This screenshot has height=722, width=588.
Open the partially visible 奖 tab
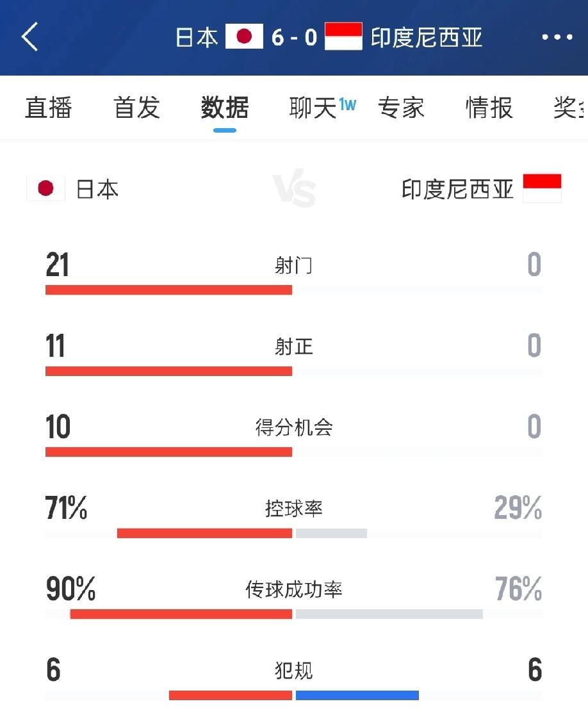point(570,108)
